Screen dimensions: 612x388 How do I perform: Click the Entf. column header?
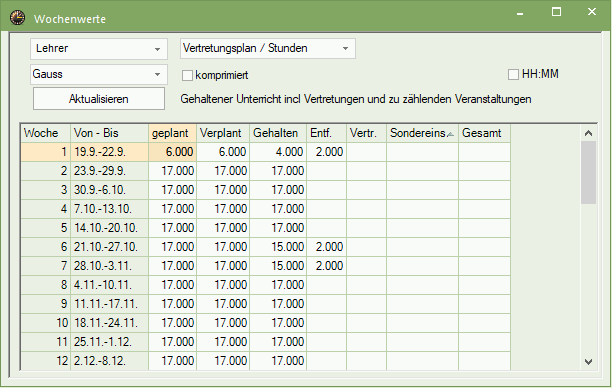pyautogui.click(x=327, y=133)
